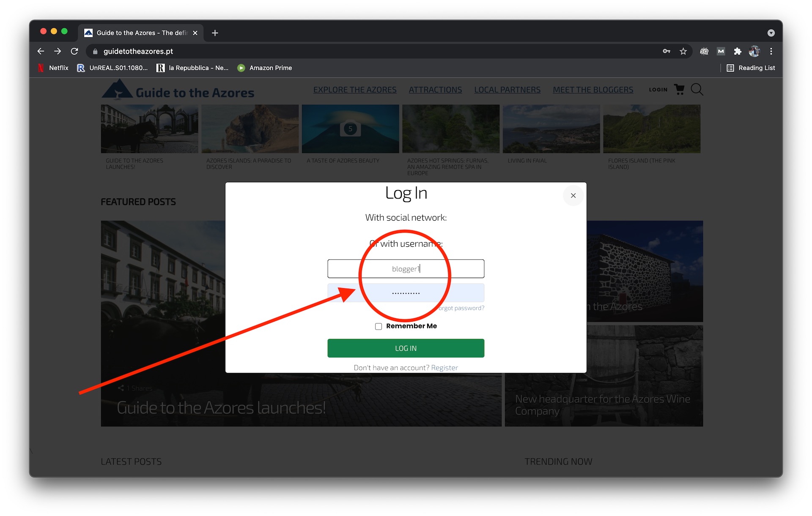Click the autocomplete suggestion for blogger1
The width and height of the screenshot is (812, 516).
pyautogui.click(x=406, y=292)
